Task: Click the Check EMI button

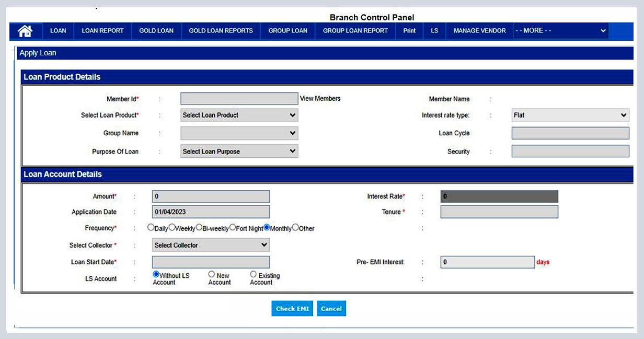Action: [292, 308]
